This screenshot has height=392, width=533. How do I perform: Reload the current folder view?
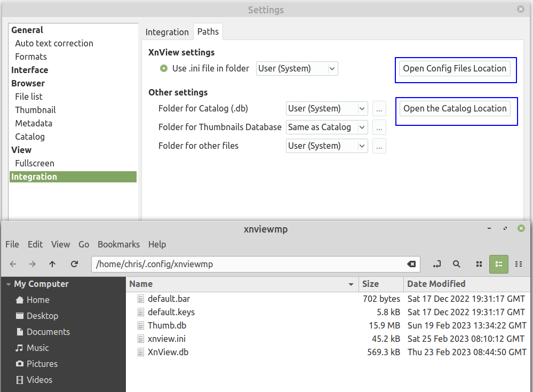click(74, 264)
